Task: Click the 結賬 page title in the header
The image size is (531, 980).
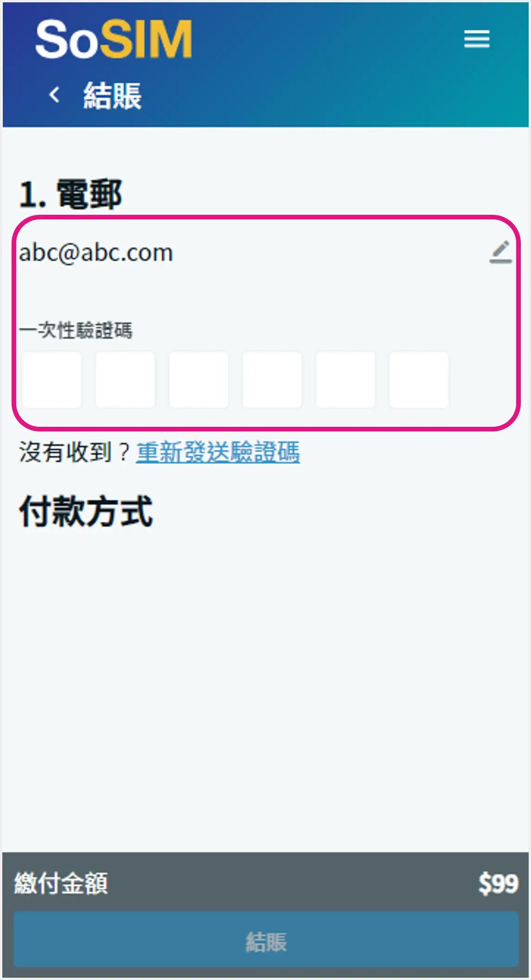Action: pos(112,96)
